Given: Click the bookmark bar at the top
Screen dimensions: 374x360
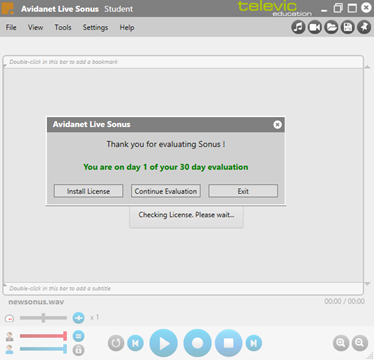Looking at the screenshot, I should tap(183, 62).
